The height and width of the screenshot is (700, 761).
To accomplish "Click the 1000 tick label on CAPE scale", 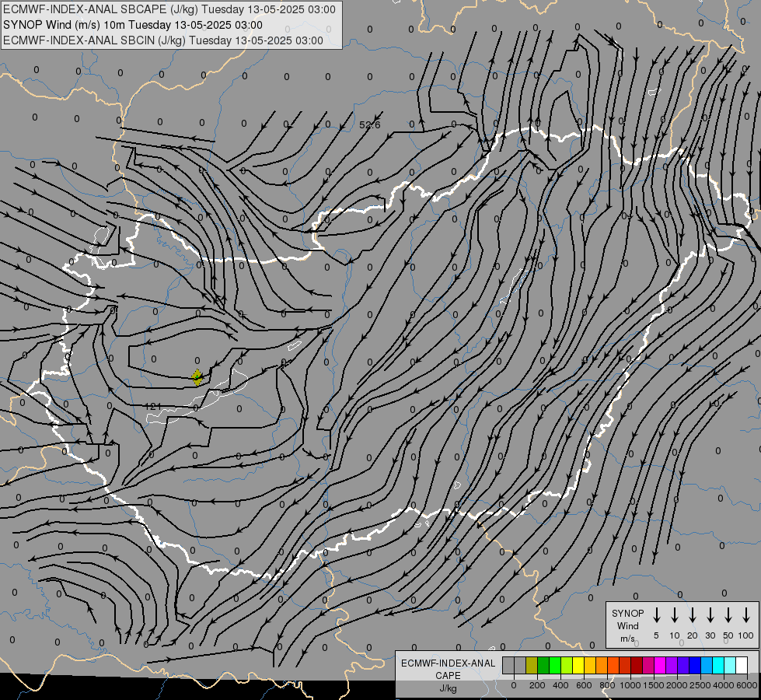I will (x=630, y=685).
